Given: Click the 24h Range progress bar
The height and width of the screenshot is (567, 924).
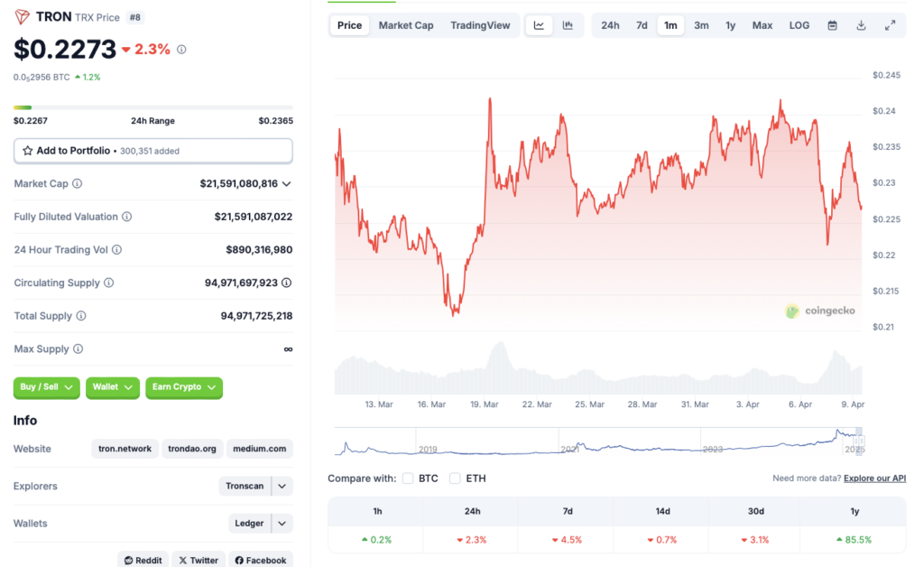Looking at the screenshot, I should coord(153,107).
